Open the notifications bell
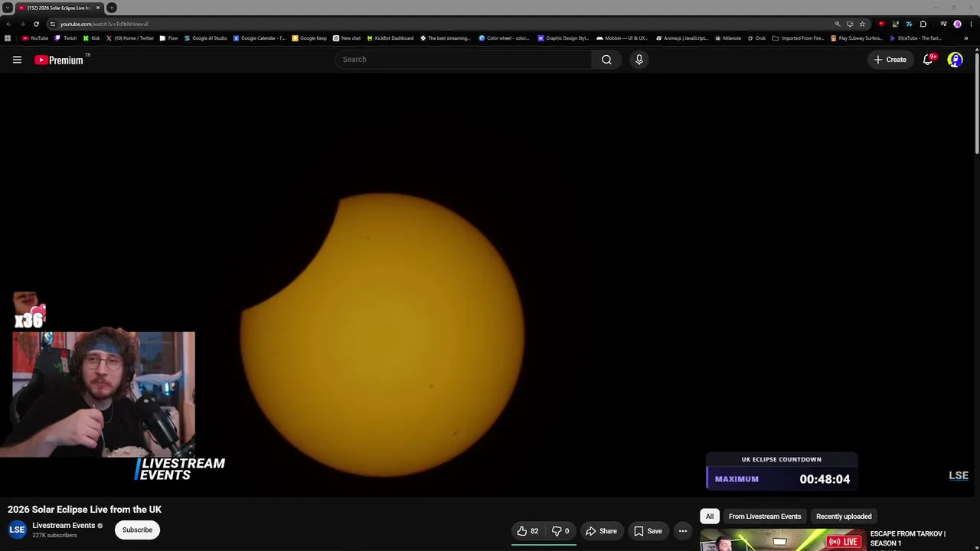The image size is (980, 551). point(928,60)
